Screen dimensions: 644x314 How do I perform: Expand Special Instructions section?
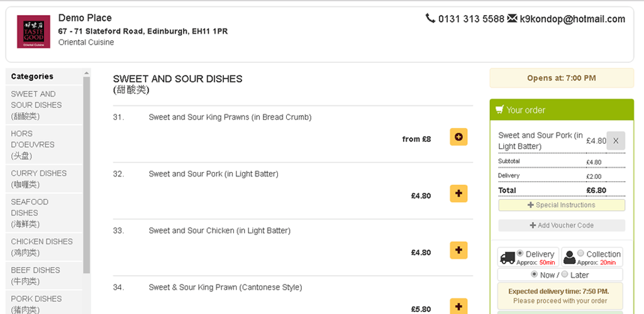(562, 205)
